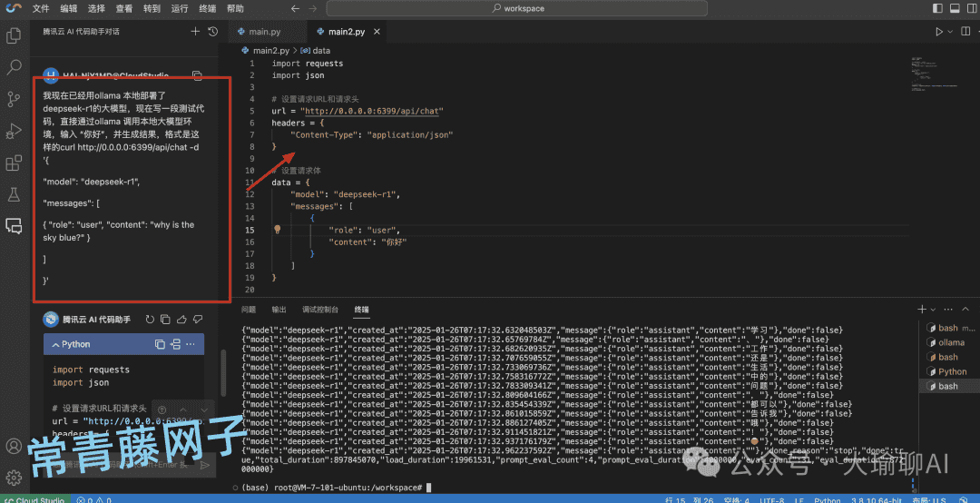Image resolution: width=980 pixels, height=503 pixels.
Task: Split the editor to the right
Action: pos(965,31)
